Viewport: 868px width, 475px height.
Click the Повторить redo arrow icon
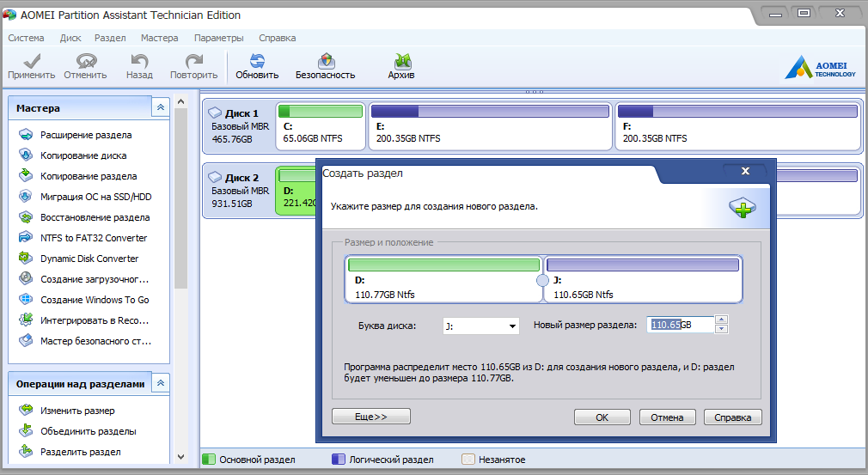[x=193, y=60]
